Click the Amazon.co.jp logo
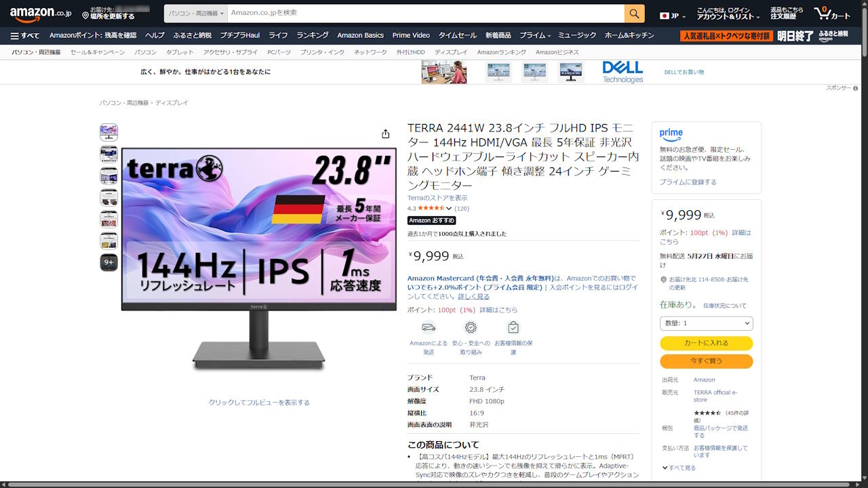 (x=40, y=13)
